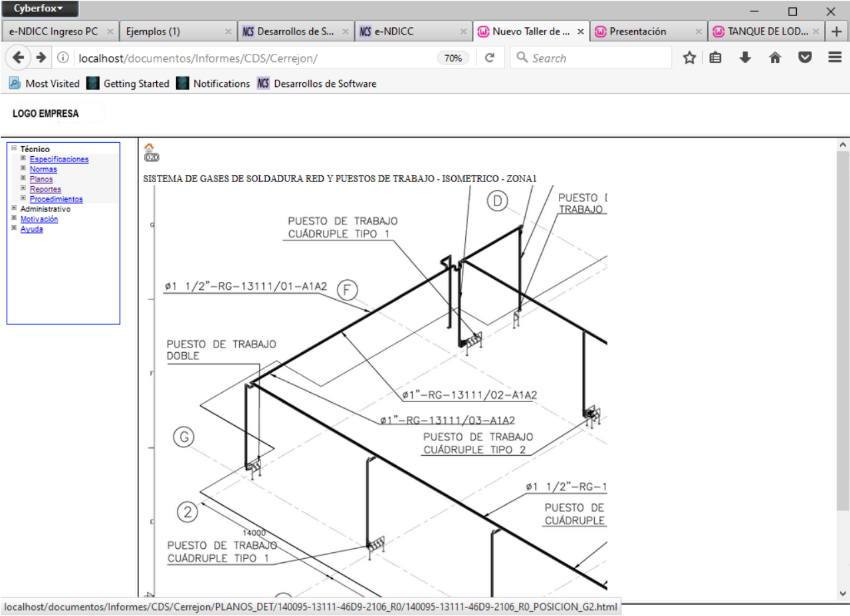Open the downloads arrow icon

pyautogui.click(x=745, y=58)
